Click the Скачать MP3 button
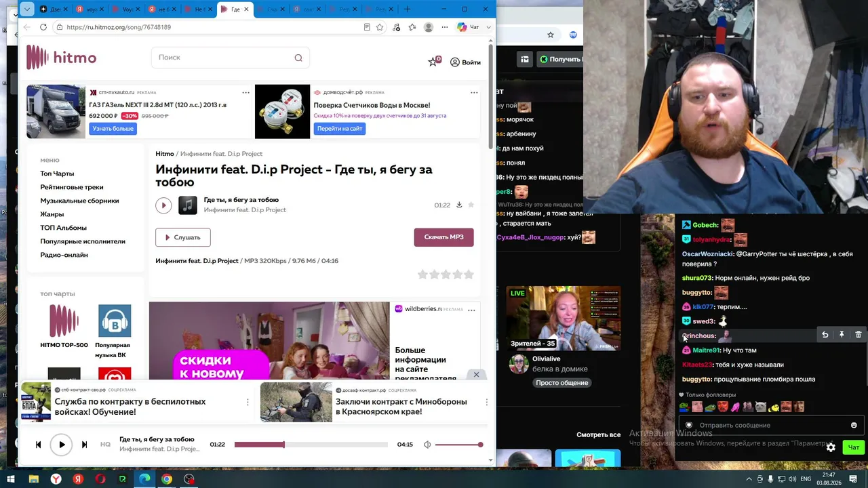 click(x=443, y=237)
